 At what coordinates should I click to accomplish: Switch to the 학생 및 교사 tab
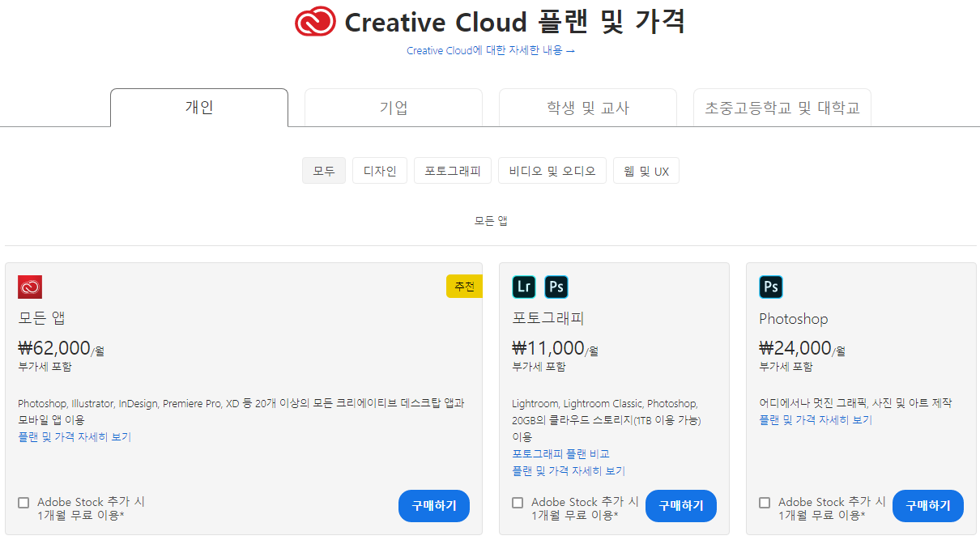[x=588, y=108]
